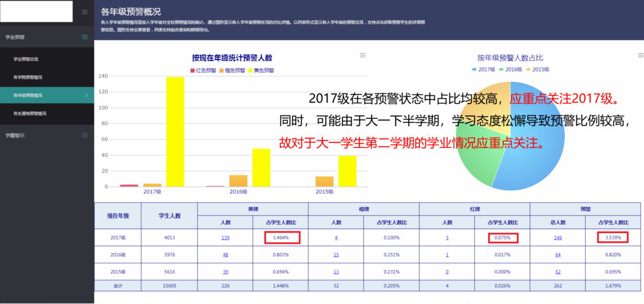The height and width of the screenshot is (304, 644).
Task: Click the 15 orange-card link for 2016级
Action: click(336, 255)
